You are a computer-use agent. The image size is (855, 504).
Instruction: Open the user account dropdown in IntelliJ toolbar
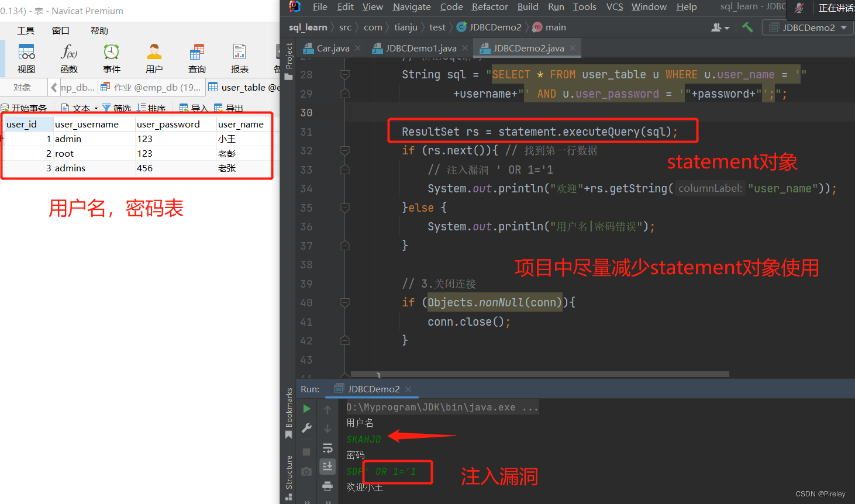pos(720,27)
